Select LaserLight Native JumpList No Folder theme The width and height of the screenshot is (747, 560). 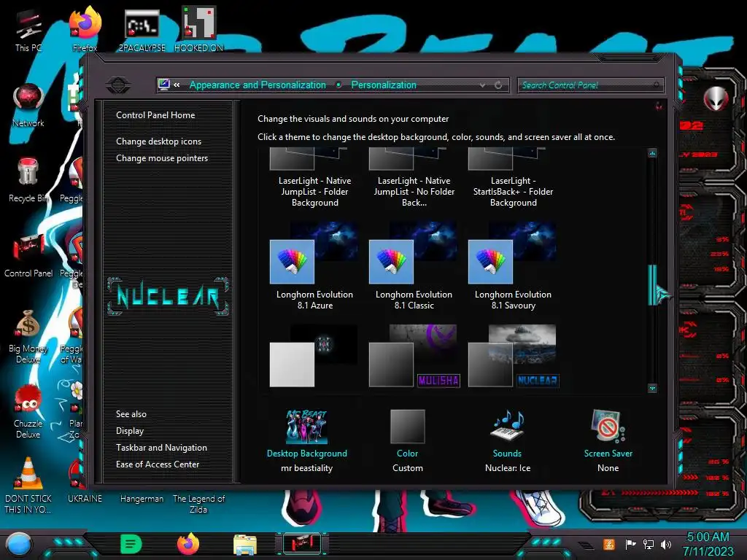pyautogui.click(x=414, y=178)
